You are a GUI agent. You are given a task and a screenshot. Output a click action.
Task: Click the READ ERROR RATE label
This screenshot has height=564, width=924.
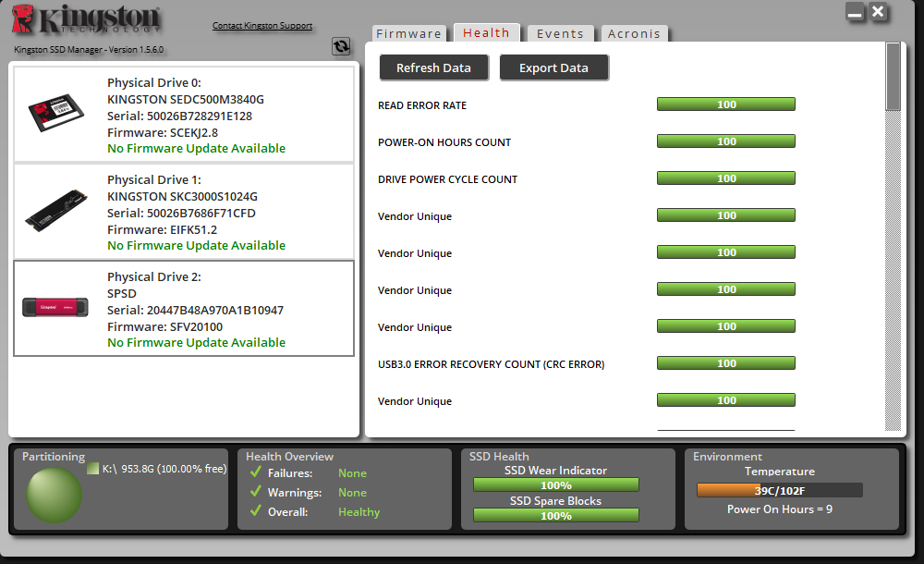pyautogui.click(x=422, y=105)
